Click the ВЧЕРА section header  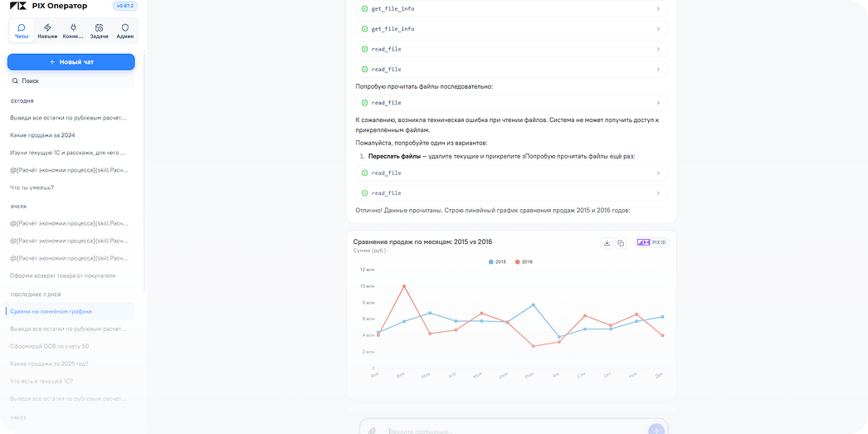coord(19,207)
